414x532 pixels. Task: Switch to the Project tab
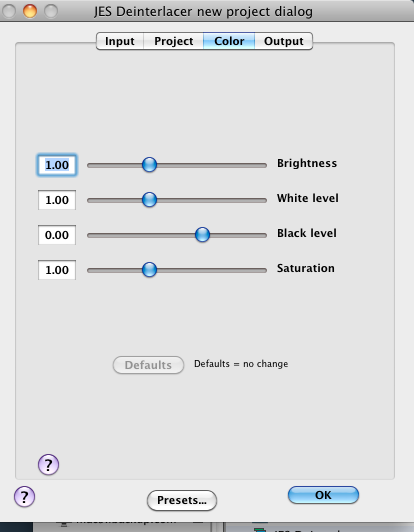click(173, 41)
